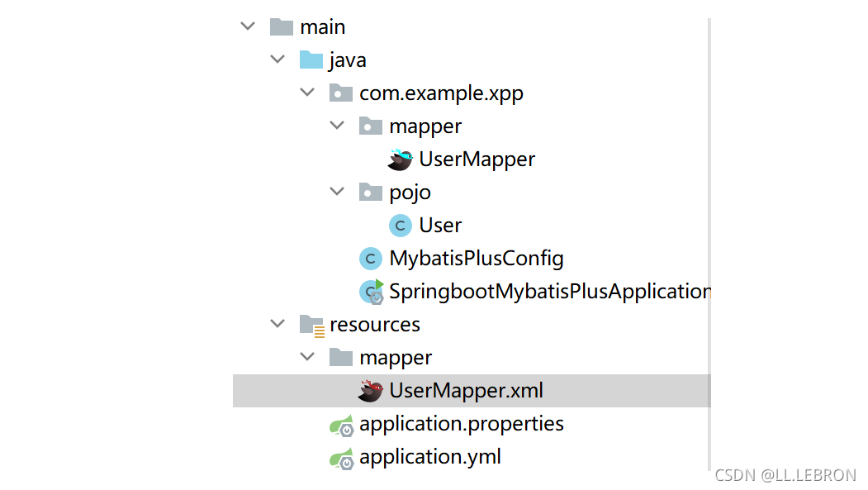Collapse the java folder chevron
Image resolution: width=868 pixels, height=490 pixels.
277,59
